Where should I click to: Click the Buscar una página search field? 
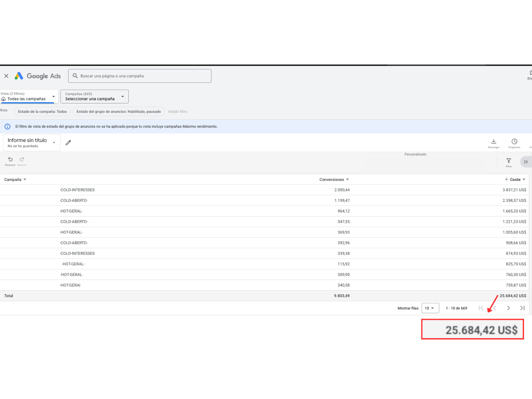[140, 76]
